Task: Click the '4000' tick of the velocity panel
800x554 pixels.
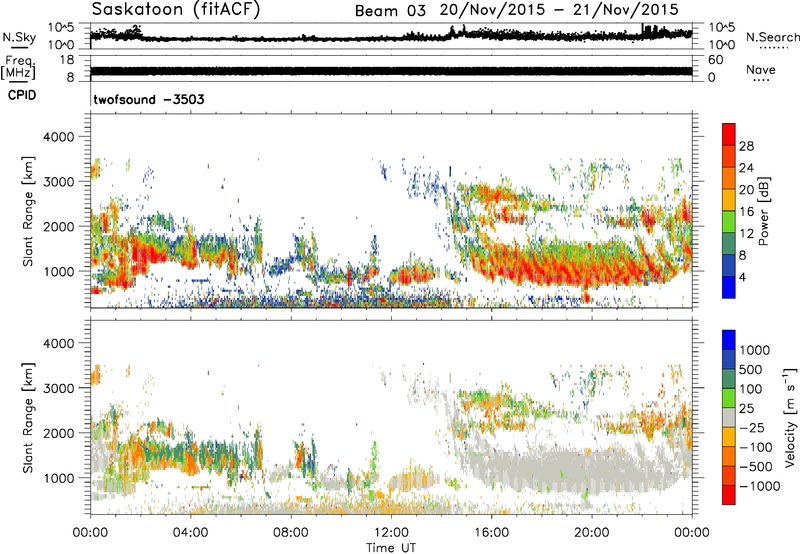Action: coord(58,343)
